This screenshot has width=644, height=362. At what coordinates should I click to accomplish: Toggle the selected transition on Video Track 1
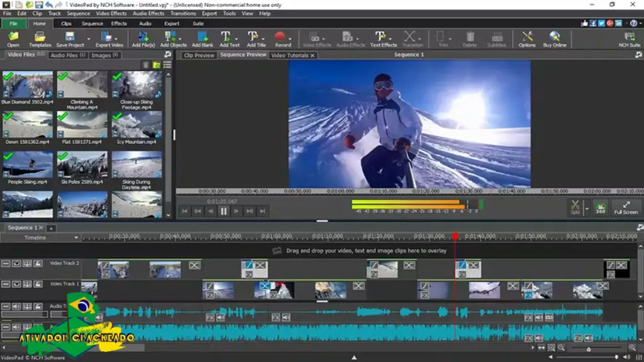pyautogui.click(x=265, y=286)
